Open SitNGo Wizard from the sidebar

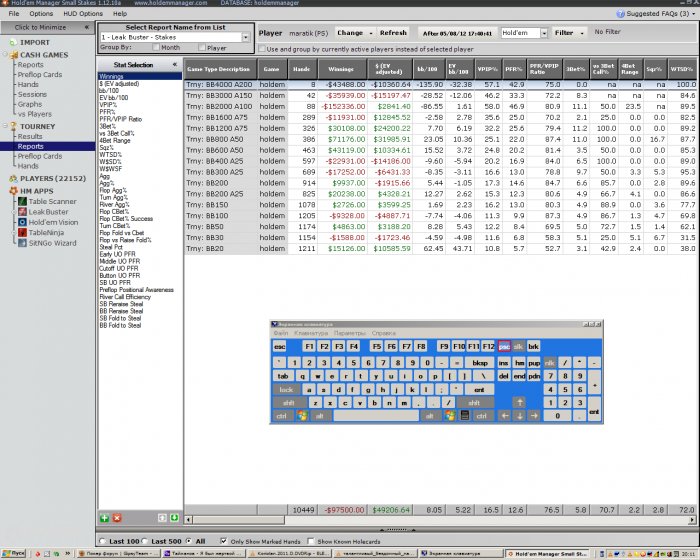click(x=52, y=243)
